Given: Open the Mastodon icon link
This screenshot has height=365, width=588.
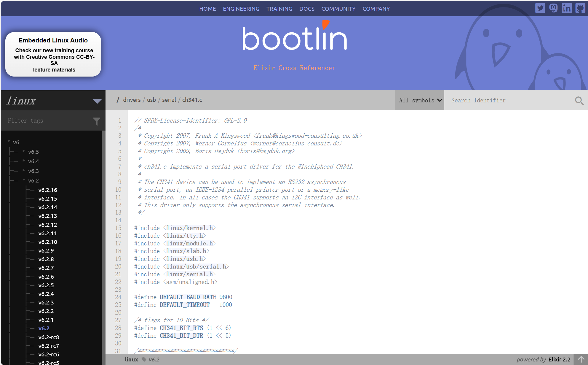Looking at the screenshot, I should 553,8.
